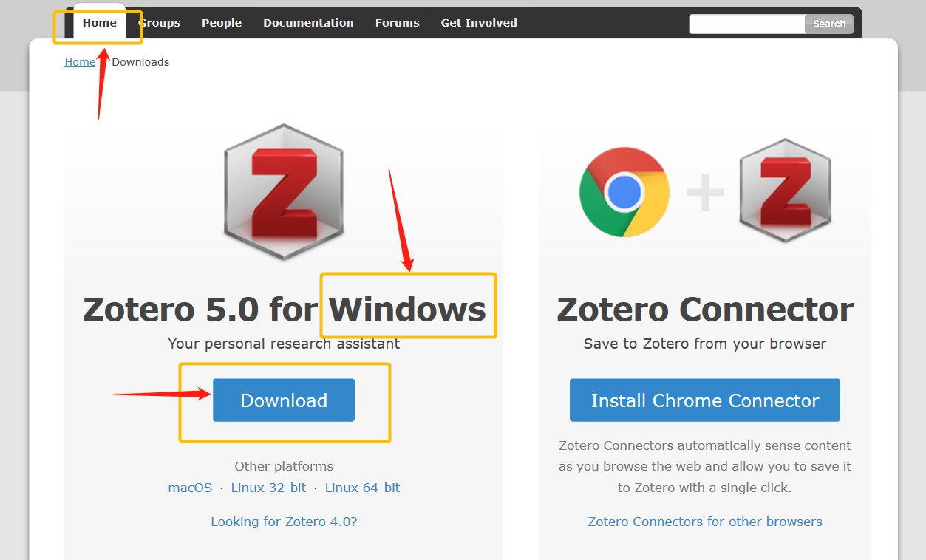The height and width of the screenshot is (560, 926).
Task: Click Install Chrome Connector button
Action: click(705, 400)
